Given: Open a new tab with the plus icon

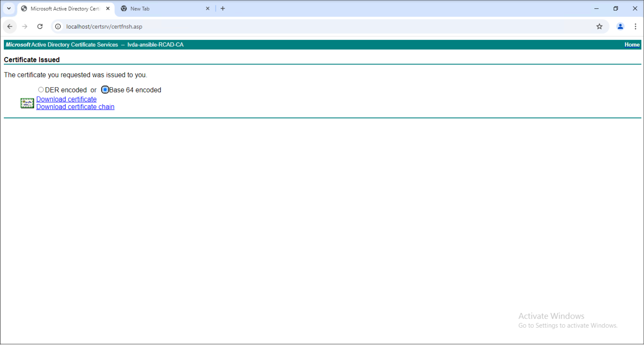Looking at the screenshot, I should coord(223,8).
